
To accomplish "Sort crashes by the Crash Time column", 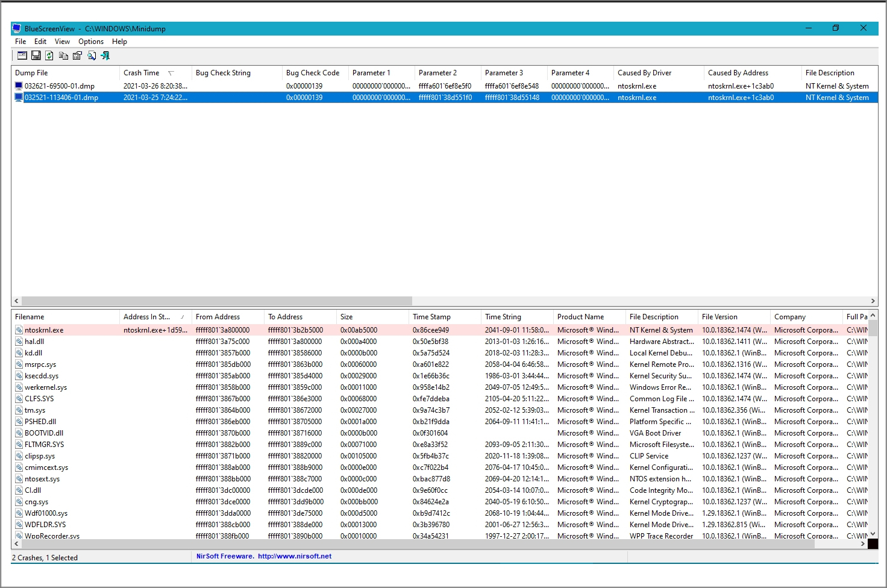I will click(x=155, y=73).
